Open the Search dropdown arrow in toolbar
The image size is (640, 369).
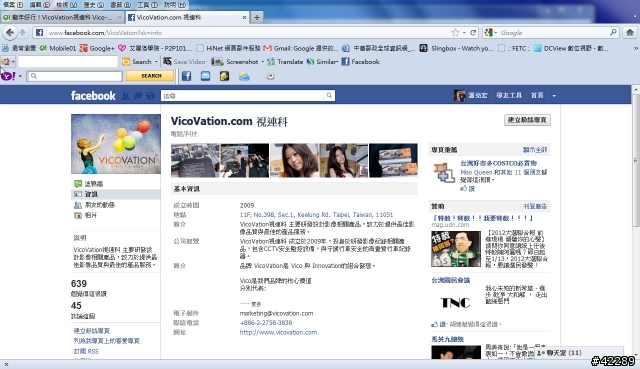[156, 62]
